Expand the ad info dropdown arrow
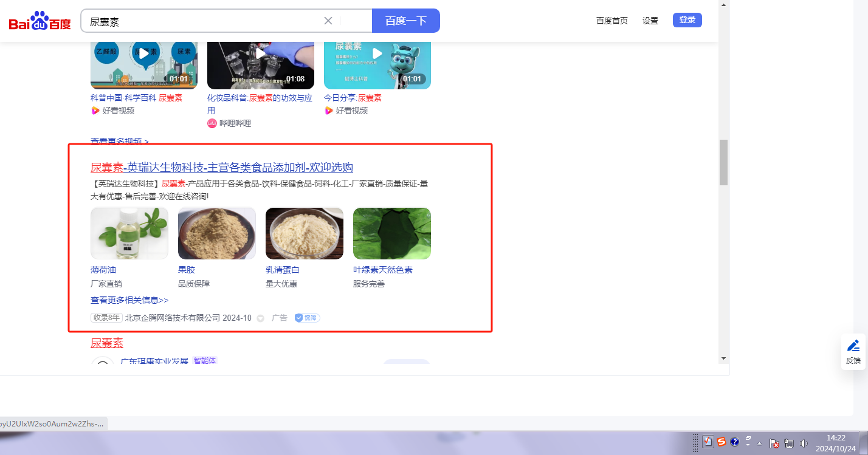 coord(261,318)
